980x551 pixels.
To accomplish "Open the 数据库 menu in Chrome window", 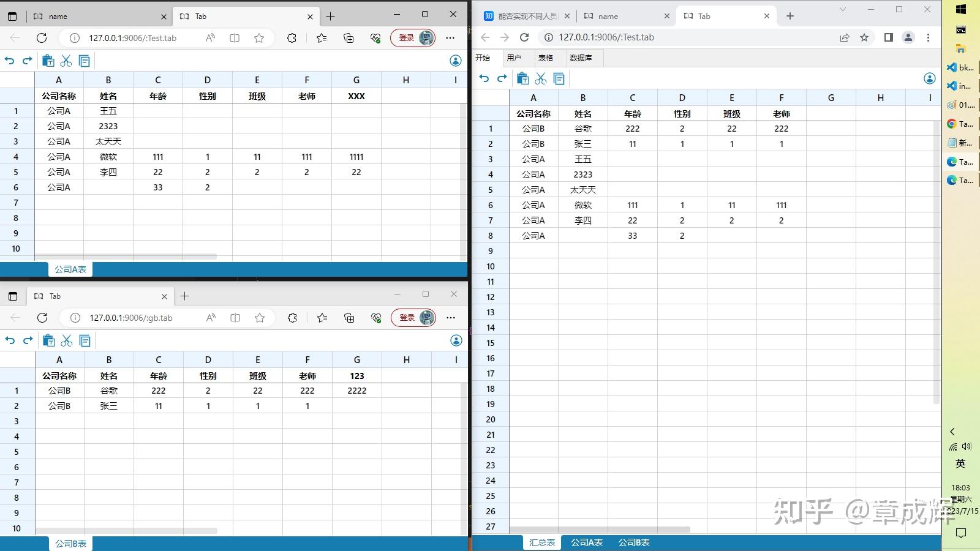I will point(581,58).
